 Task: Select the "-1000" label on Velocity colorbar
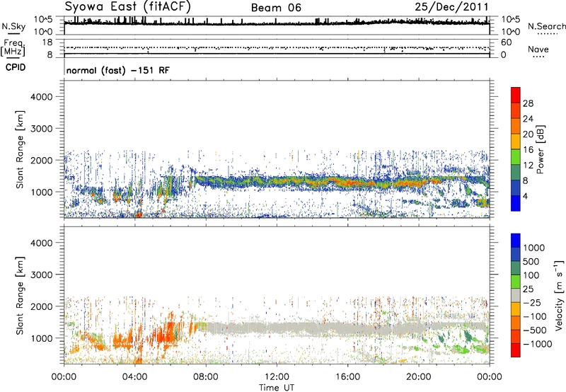tap(537, 344)
